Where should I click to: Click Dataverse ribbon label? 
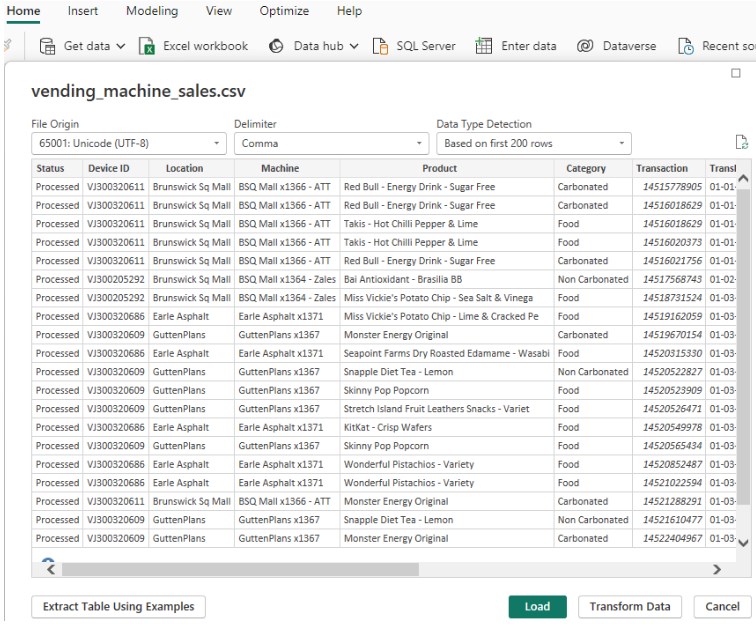point(629,46)
